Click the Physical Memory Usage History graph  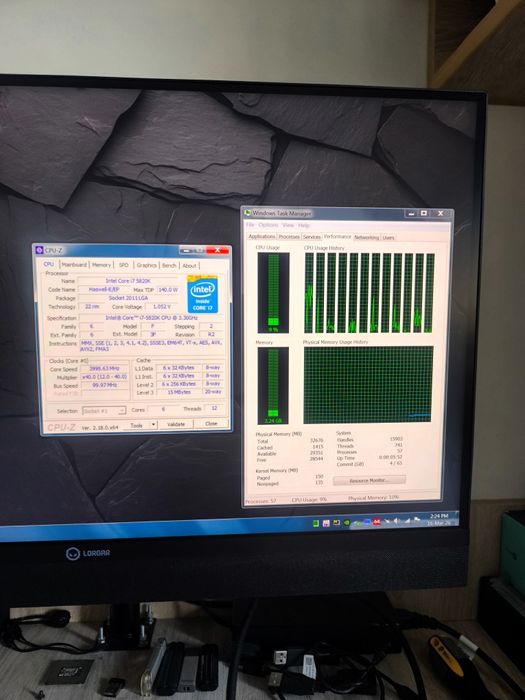[368, 385]
